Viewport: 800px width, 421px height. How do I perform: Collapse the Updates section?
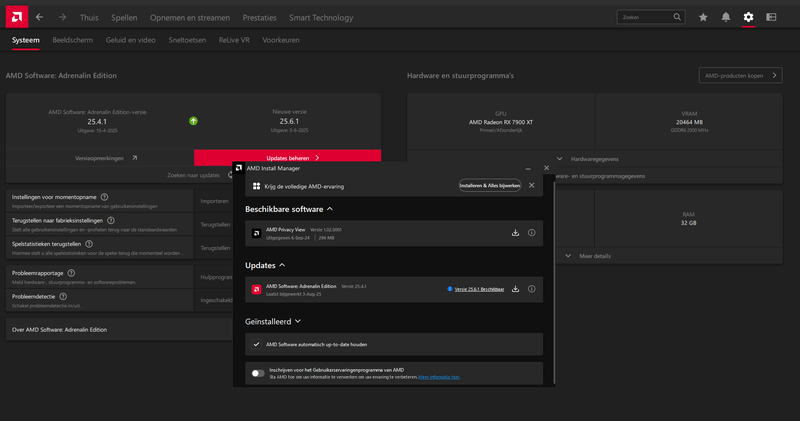coord(282,265)
